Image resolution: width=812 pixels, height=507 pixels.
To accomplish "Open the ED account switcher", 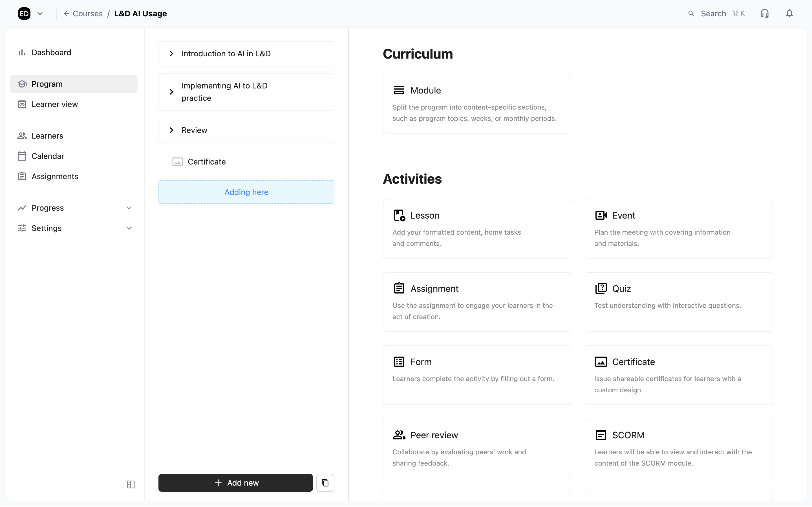I will coord(30,14).
